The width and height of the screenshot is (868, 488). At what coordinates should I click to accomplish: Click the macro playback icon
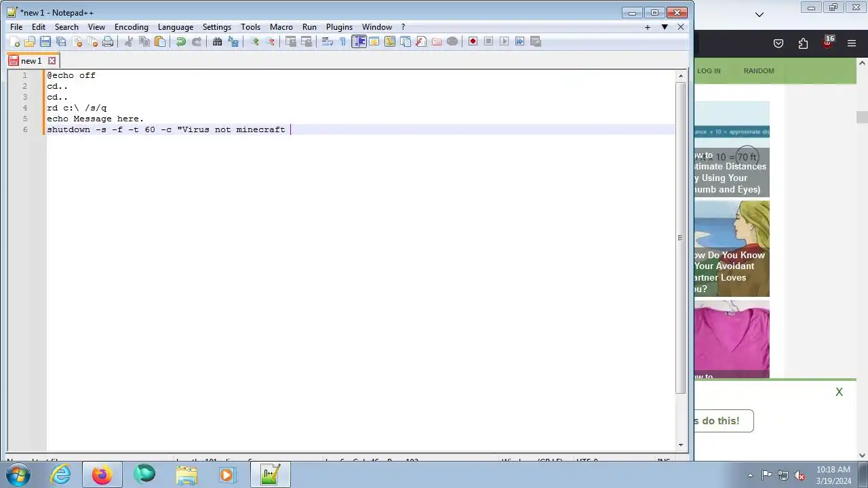click(504, 41)
